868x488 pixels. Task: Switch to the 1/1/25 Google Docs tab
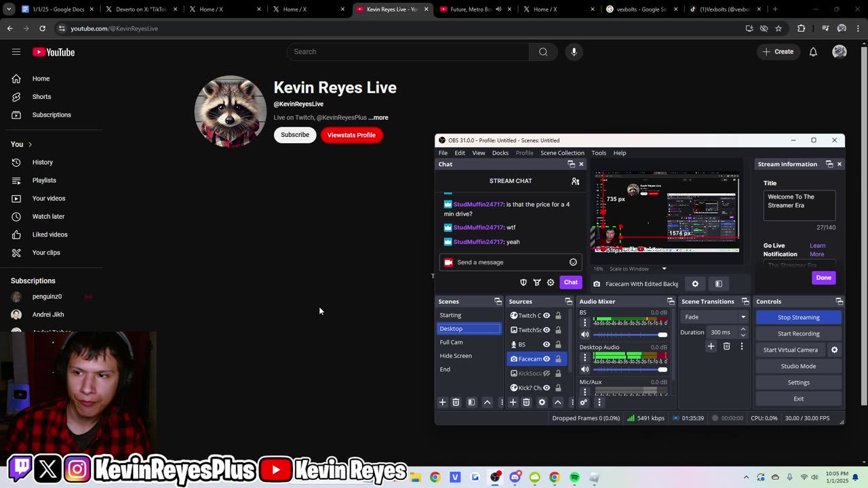(57, 9)
